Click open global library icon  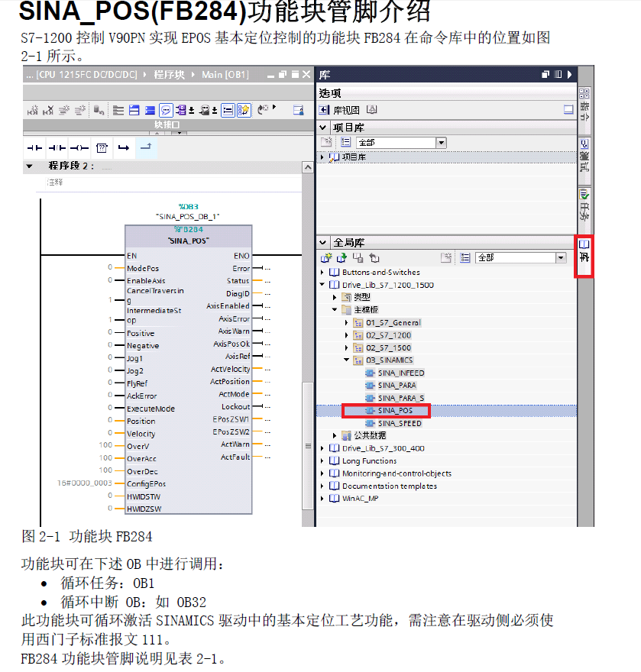coord(342,258)
